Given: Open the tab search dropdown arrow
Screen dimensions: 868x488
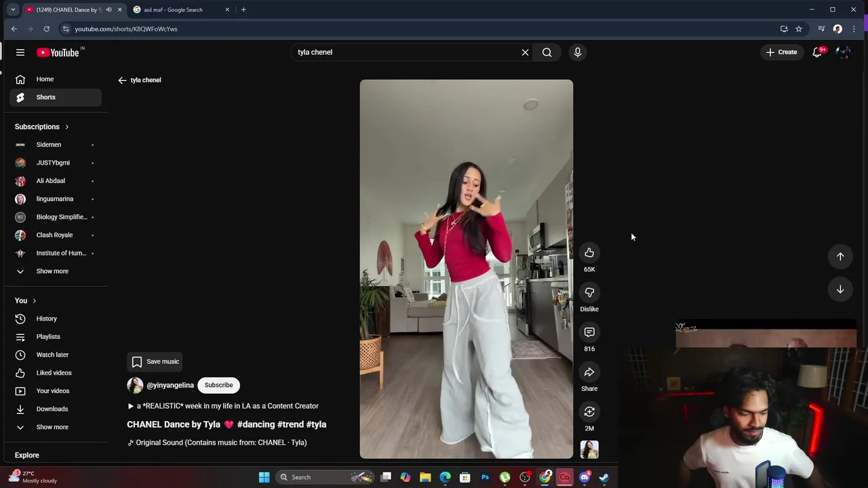Looking at the screenshot, I should pos(13,9).
